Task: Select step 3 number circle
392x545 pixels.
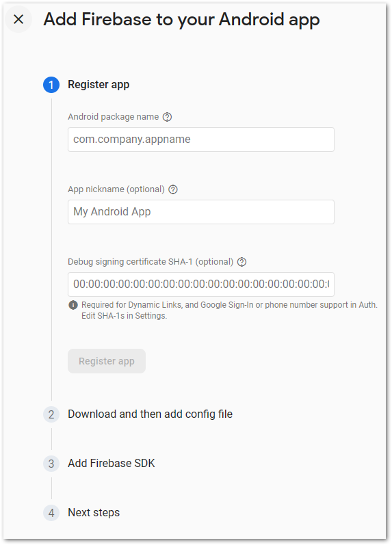Action: pos(51,464)
